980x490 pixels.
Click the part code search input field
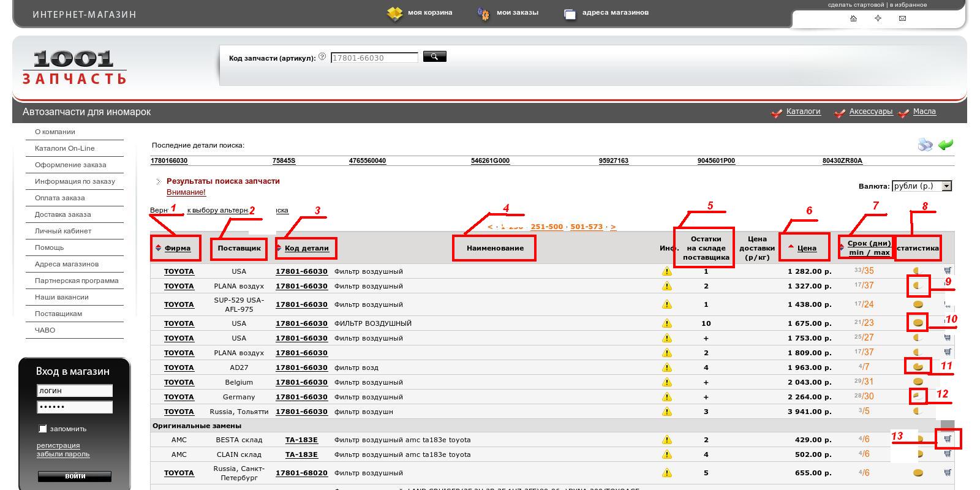tap(374, 58)
